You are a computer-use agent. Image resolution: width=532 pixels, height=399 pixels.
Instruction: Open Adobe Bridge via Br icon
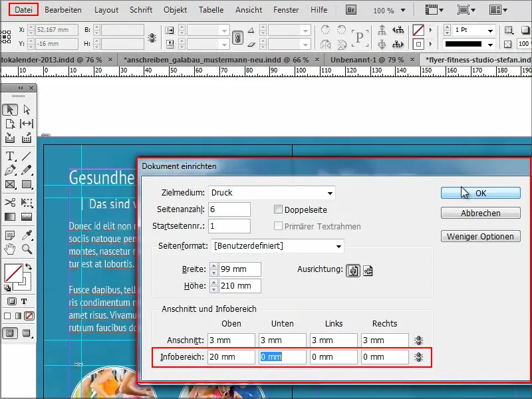click(x=351, y=10)
